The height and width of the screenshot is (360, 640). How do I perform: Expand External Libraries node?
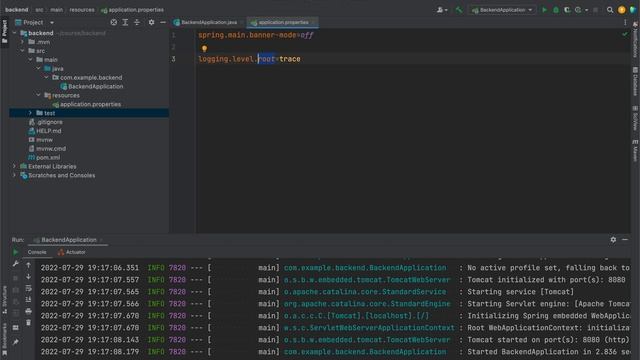click(x=15, y=167)
